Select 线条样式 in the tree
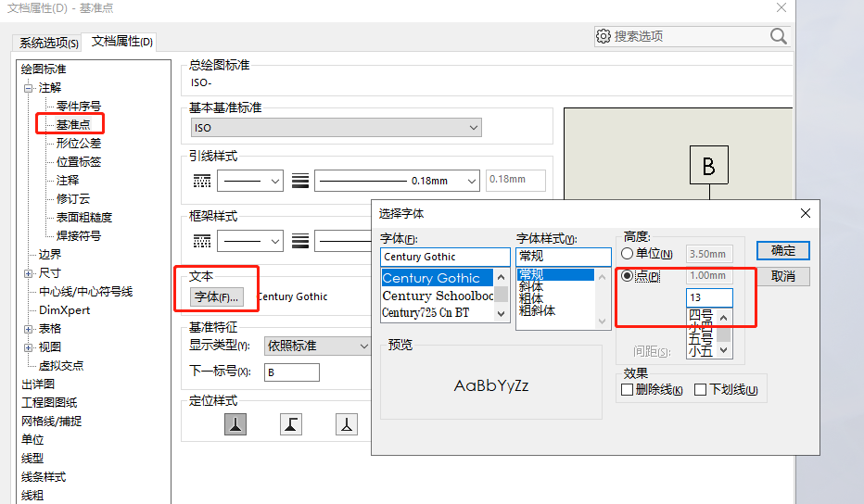Image resolution: width=864 pixels, height=504 pixels. 44,477
